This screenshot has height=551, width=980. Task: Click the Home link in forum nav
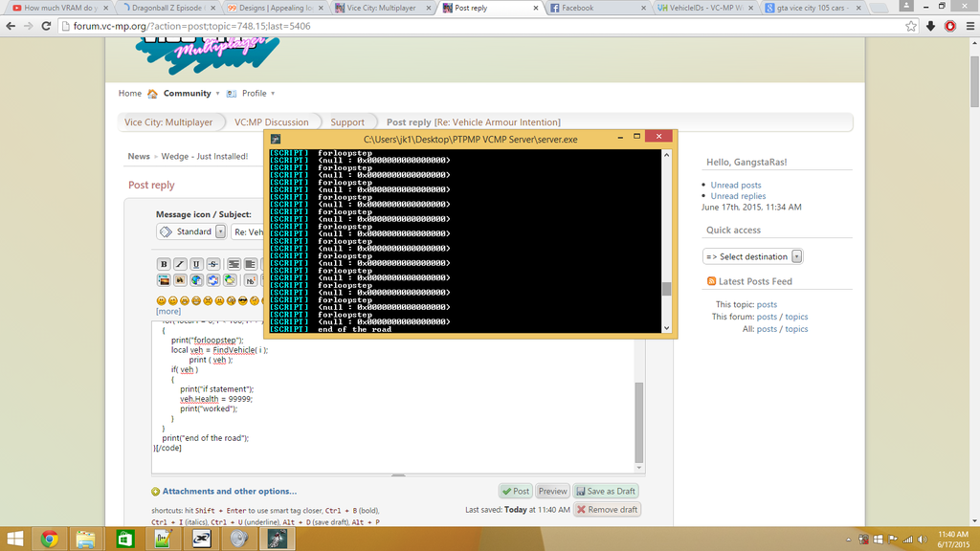pos(130,94)
